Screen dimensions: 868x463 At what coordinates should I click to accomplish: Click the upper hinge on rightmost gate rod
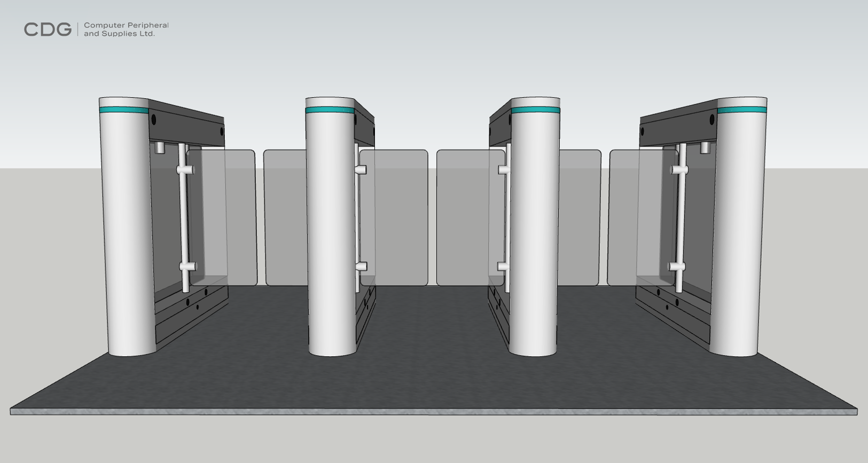pyautogui.click(x=679, y=170)
